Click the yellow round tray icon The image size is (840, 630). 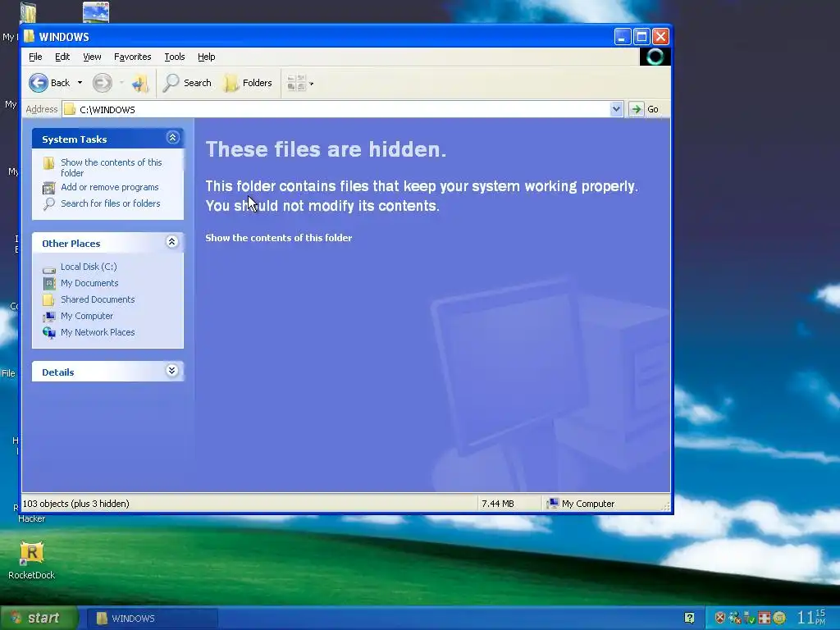[779, 618]
